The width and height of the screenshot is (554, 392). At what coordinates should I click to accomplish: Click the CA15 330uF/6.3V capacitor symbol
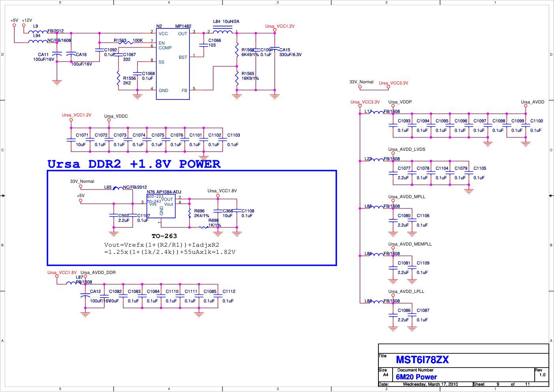275,49
